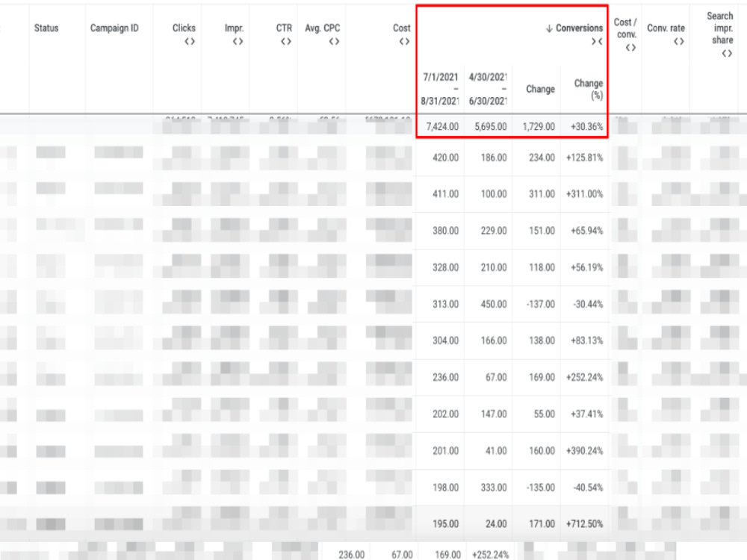The image size is (747, 560).
Task: Click the +125.81% change cell
Action: pos(585,158)
